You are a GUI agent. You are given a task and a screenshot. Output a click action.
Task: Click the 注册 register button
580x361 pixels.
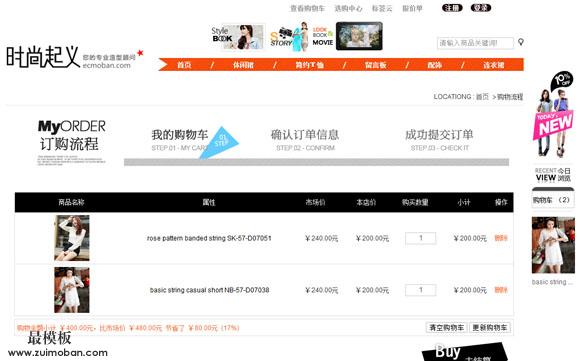452,8
